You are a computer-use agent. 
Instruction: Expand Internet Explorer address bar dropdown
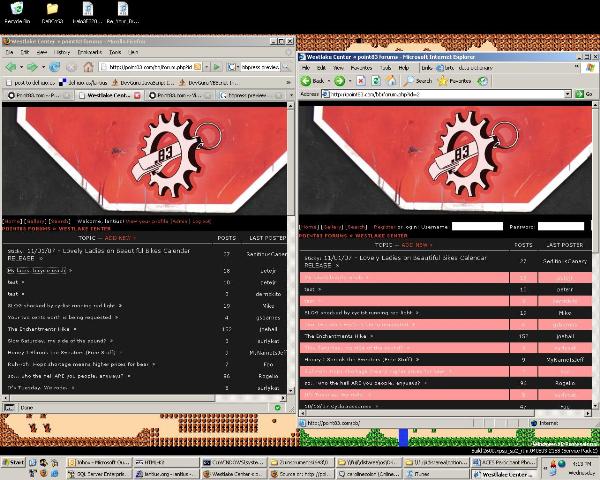566,94
